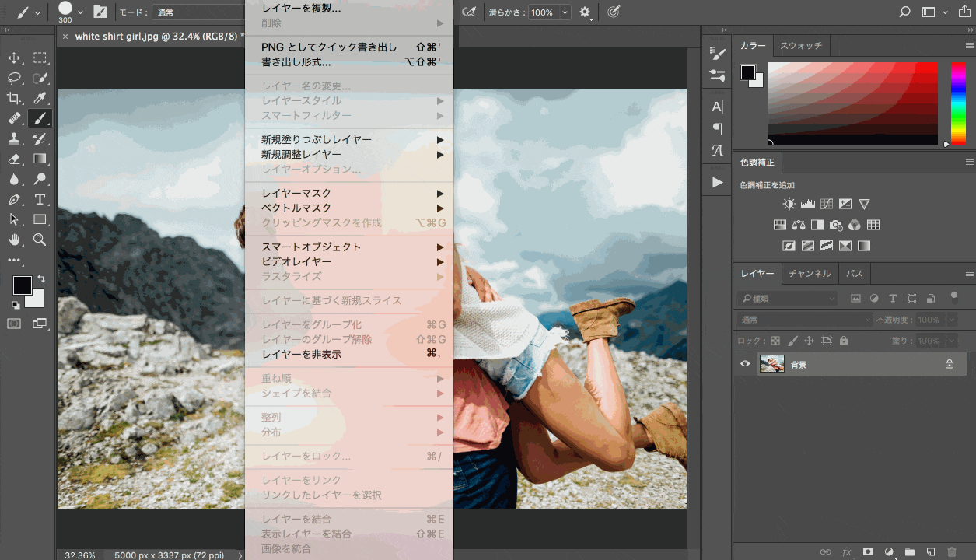Open the 新規調整レイヤー submenu
This screenshot has width=976, height=560.
(348, 155)
